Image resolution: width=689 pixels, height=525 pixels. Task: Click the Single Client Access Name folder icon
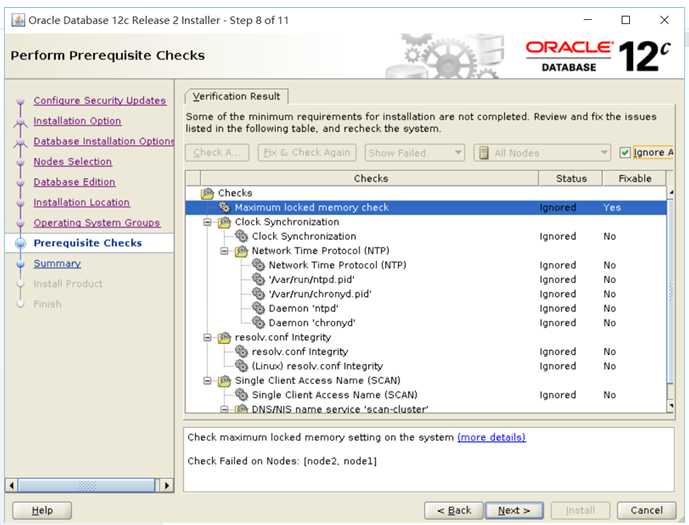point(224,380)
